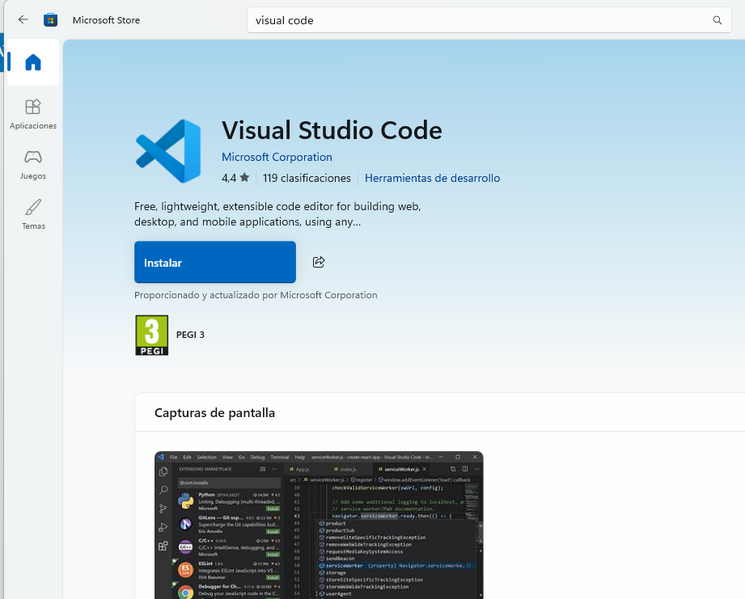Install Visual Studio Code with Instalar button

tap(215, 262)
